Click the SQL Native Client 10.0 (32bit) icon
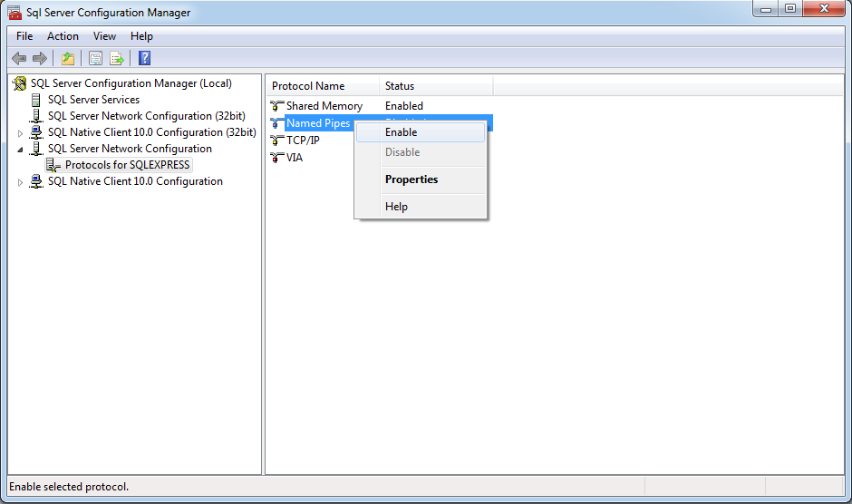 pyautogui.click(x=36, y=132)
